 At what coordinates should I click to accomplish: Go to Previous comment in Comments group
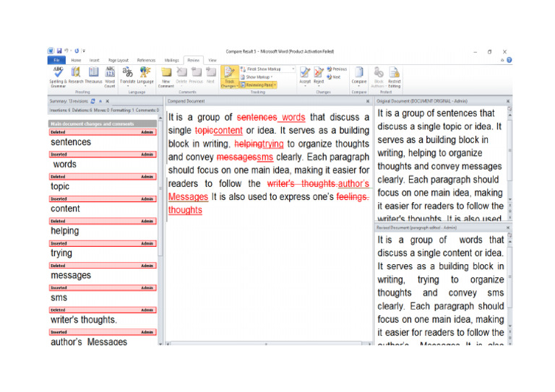coord(196,76)
